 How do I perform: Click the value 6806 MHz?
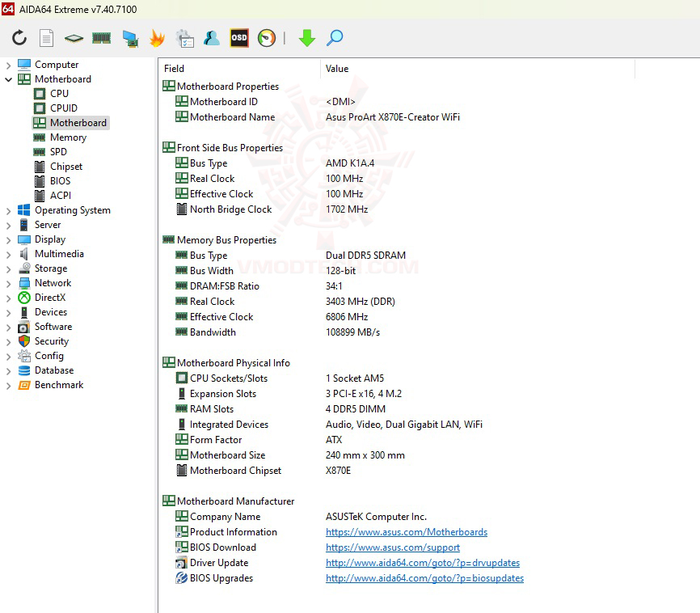coord(347,317)
